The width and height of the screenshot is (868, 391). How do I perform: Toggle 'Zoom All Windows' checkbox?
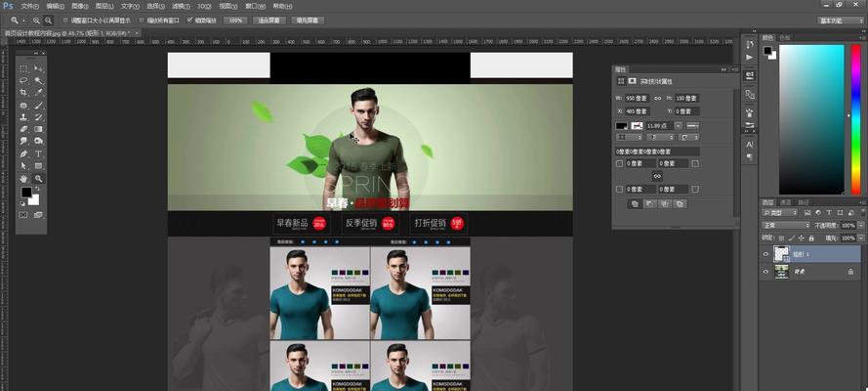142,20
